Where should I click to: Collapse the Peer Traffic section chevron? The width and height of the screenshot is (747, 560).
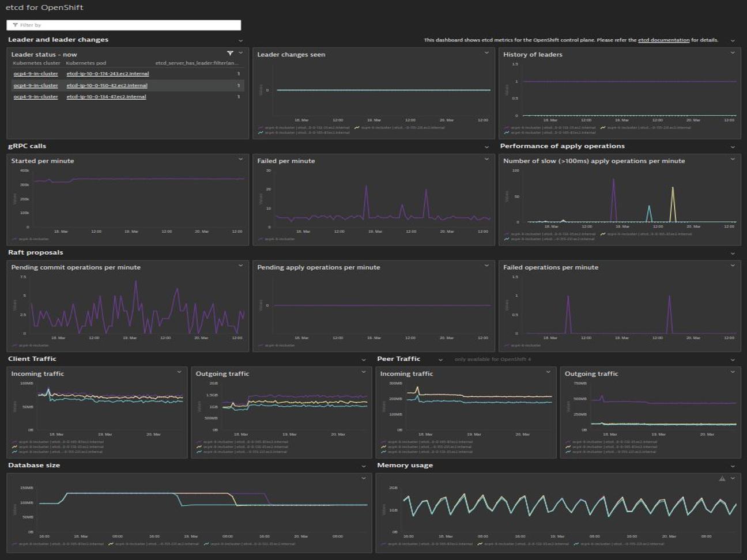(440, 360)
